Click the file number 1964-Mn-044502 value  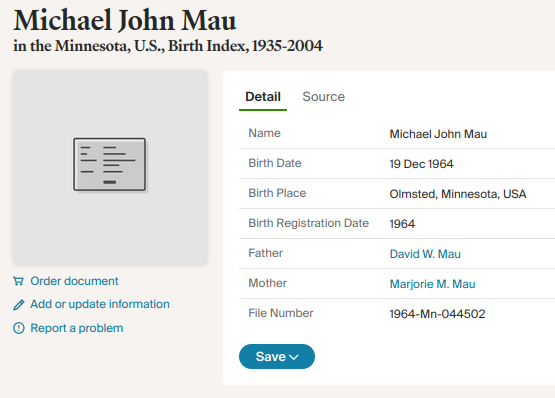pos(437,314)
